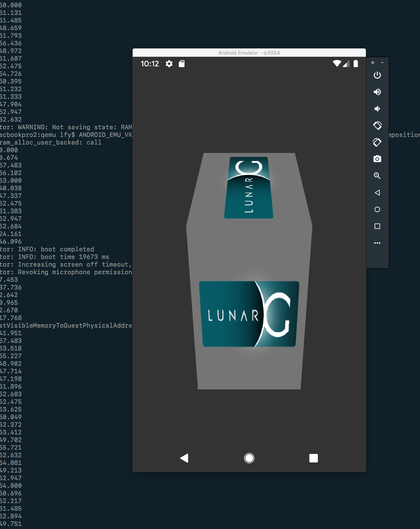Close the emulator toolbar with the X
Image resolution: width=420 pixels, height=529 pixels.
(x=373, y=63)
